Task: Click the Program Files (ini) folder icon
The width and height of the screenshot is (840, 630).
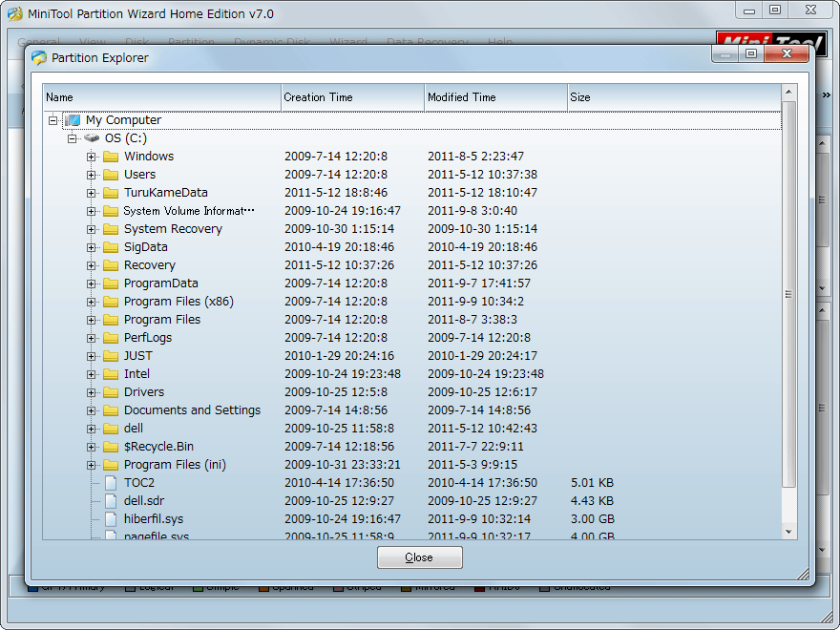Action: tap(111, 465)
